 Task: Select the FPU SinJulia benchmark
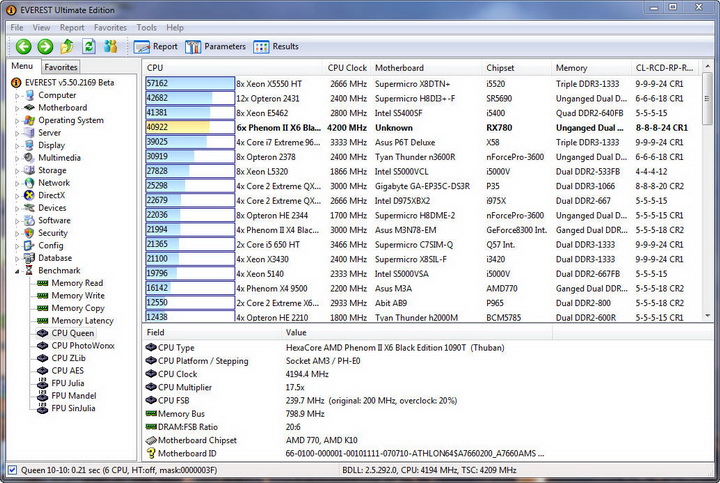tap(73, 408)
